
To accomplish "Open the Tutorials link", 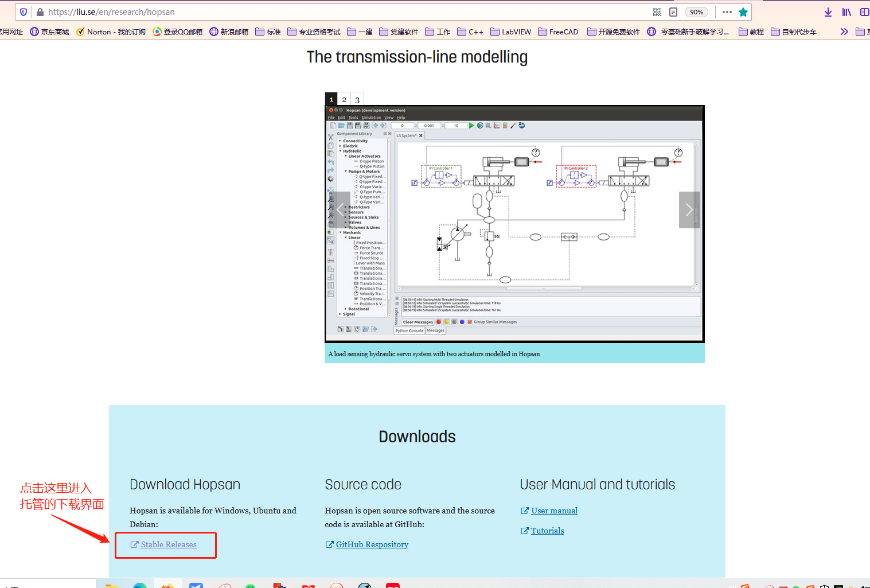I will (548, 531).
